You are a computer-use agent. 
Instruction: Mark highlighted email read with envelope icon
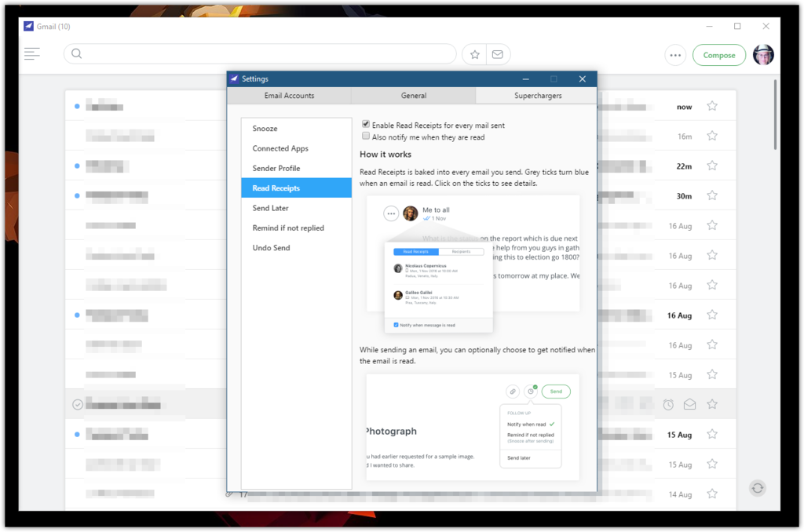tap(689, 404)
